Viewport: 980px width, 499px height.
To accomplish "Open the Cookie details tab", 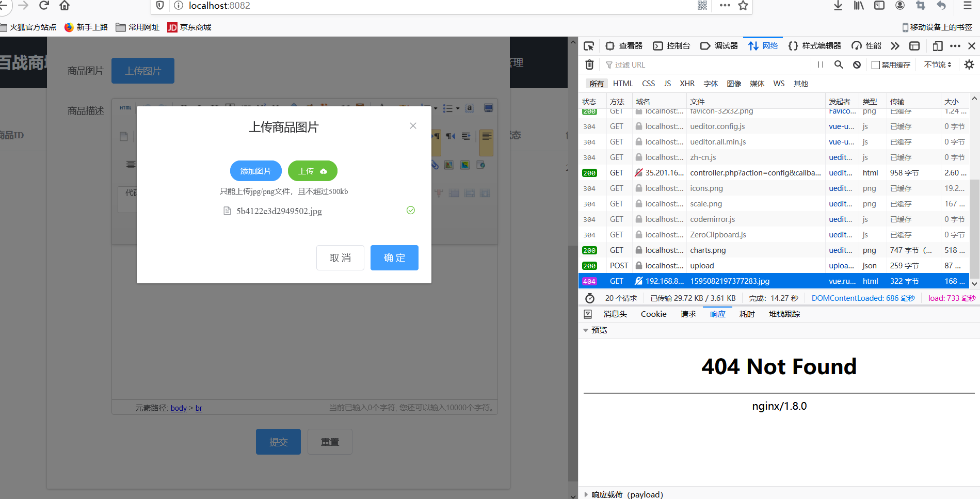I will (653, 314).
